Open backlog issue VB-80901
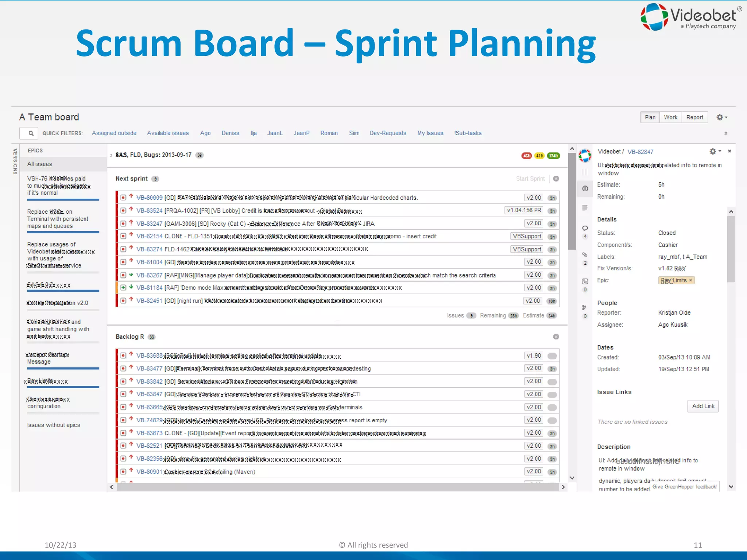 point(149,472)
